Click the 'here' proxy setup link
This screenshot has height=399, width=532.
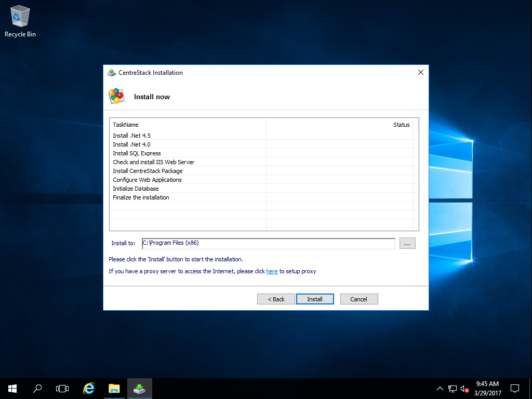coord(272,271)
